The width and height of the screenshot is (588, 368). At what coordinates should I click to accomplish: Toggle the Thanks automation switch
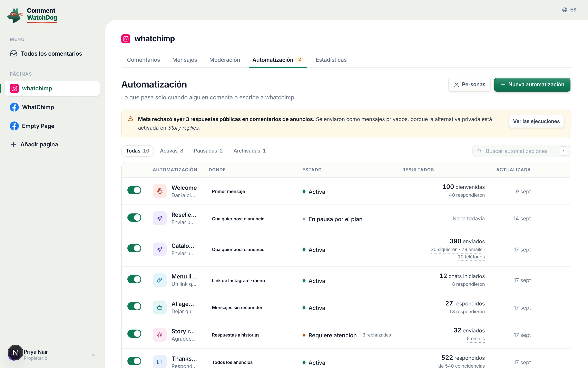click(134, 361)
